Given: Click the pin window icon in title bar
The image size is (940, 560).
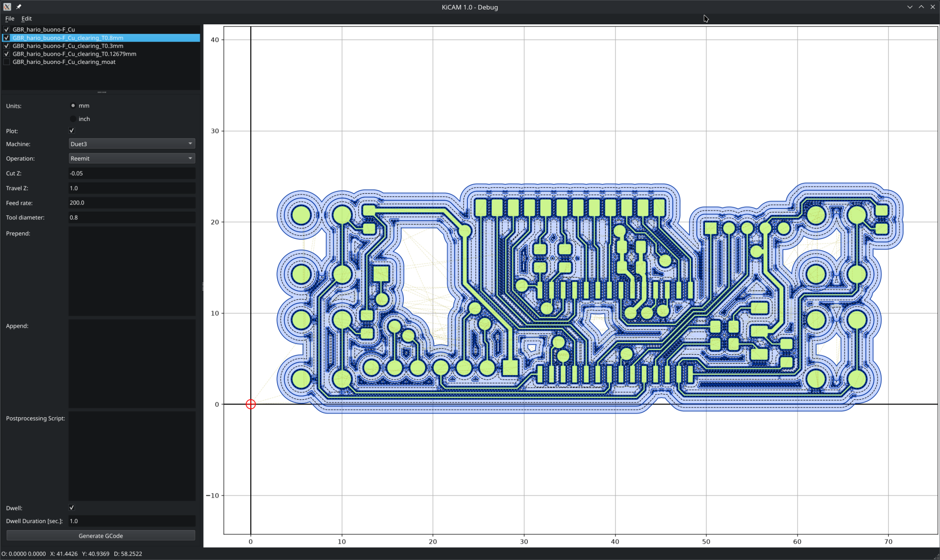Looking at the screenshot, I should [19, 7].
